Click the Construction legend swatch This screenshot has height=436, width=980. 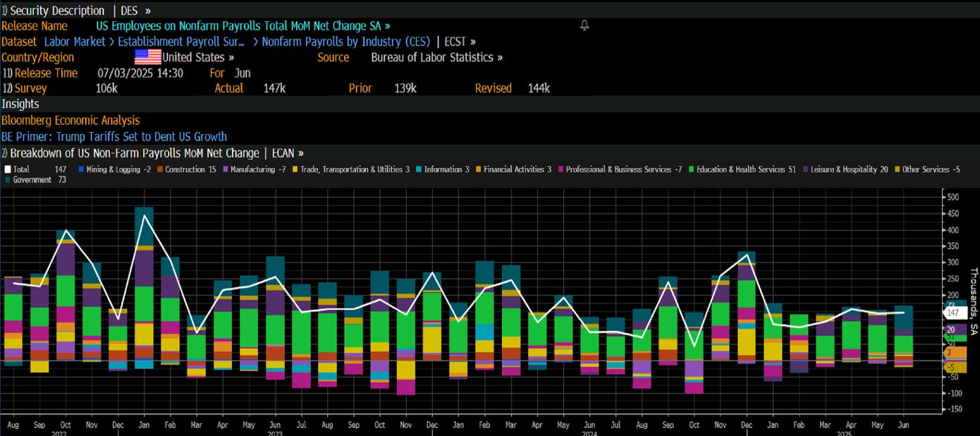160,169
